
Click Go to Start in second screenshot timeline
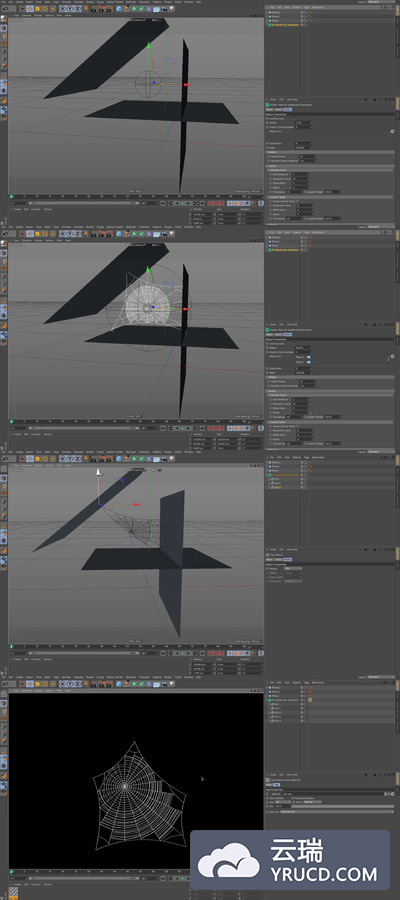pyautogui.click(x=164, y=428)
